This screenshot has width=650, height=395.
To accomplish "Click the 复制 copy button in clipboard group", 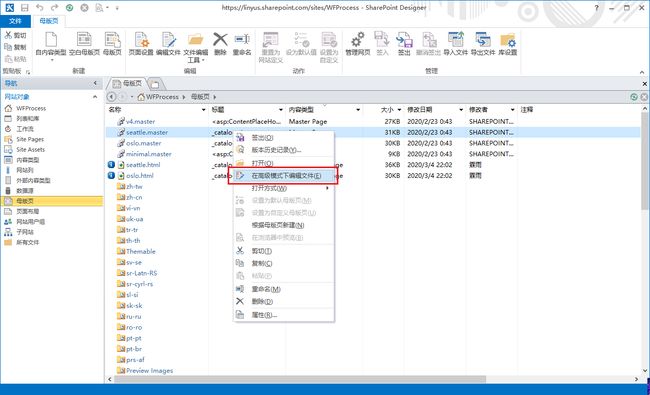I will tap(15, 47).
